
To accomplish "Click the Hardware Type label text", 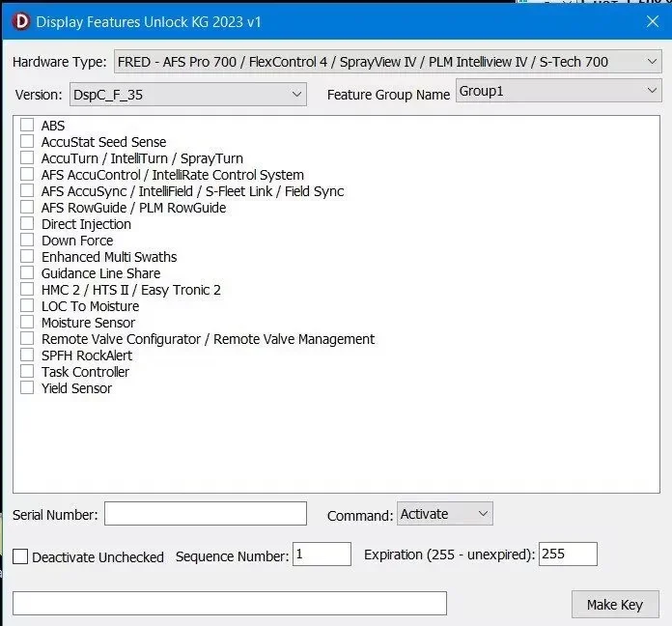I will pos(60,62).
